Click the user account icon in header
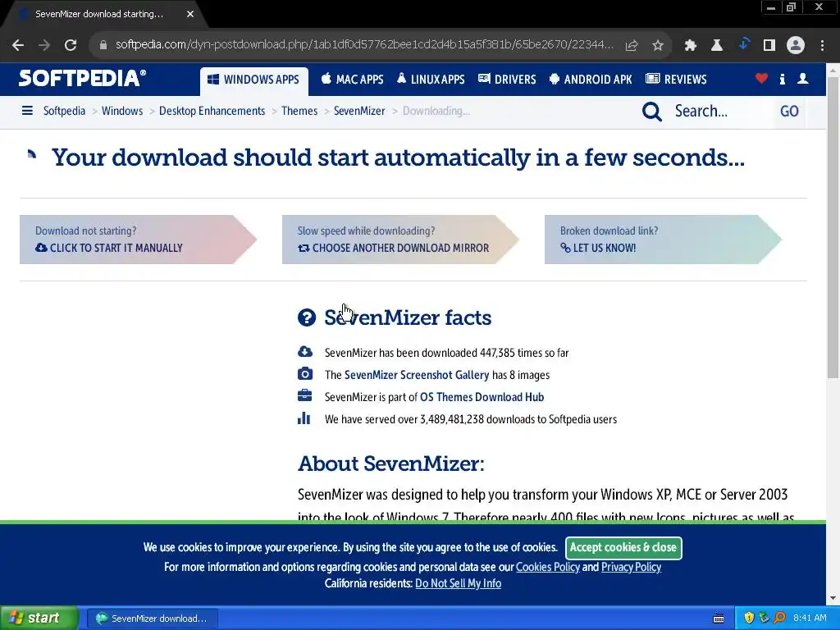 coord(802,79)
